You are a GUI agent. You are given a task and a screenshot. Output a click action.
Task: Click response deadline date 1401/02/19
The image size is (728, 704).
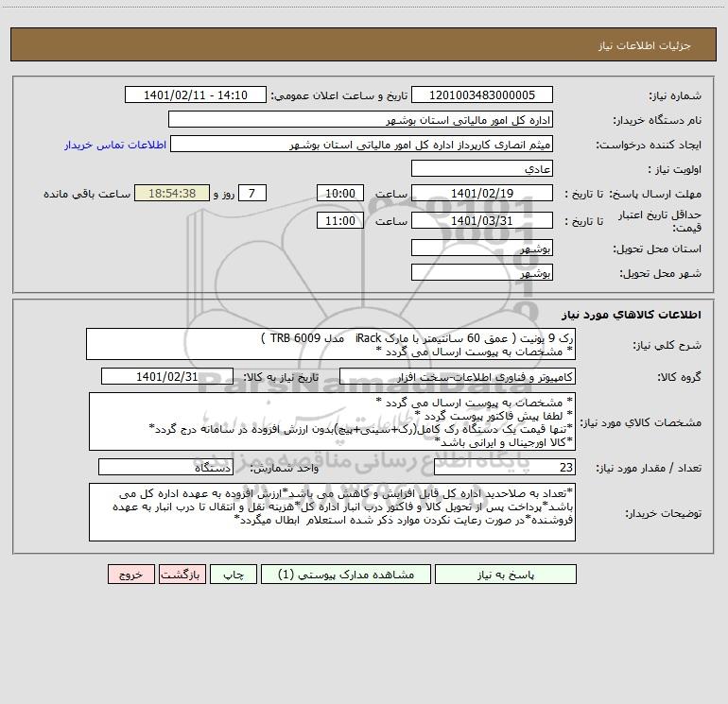tap(482, 193)
